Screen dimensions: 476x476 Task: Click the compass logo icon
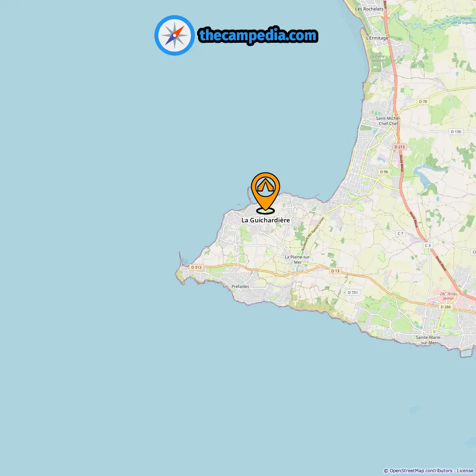[174, 35]
